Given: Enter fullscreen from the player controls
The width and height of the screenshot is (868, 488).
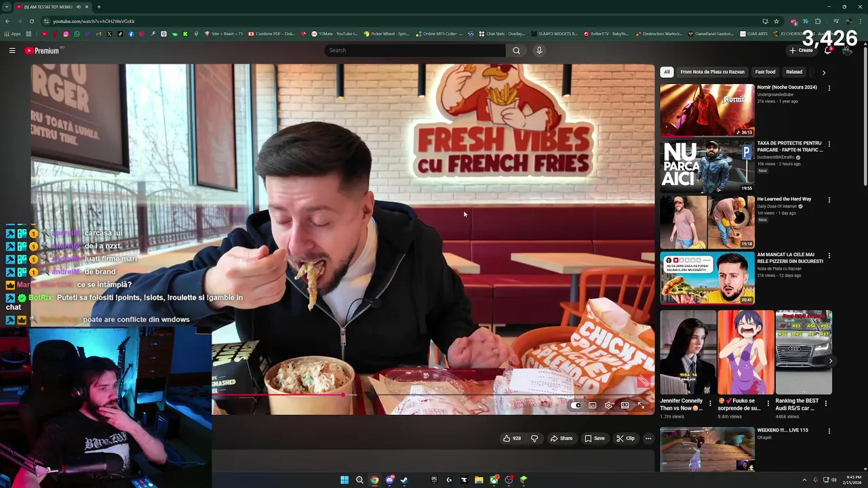Looking at the screenshot, I should pyautogui.click(x=642, y=405).
